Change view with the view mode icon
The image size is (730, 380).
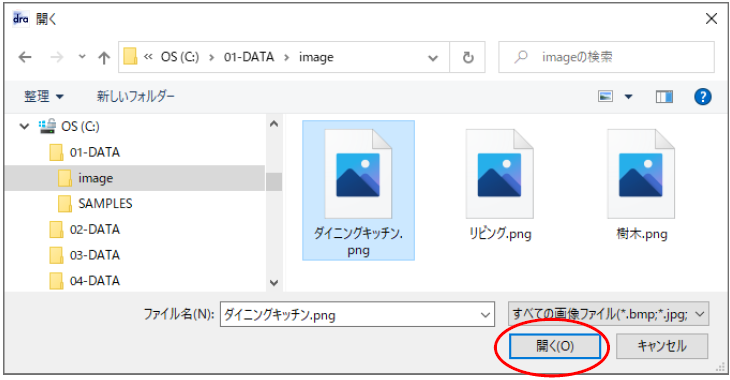[x=605, y=96]
